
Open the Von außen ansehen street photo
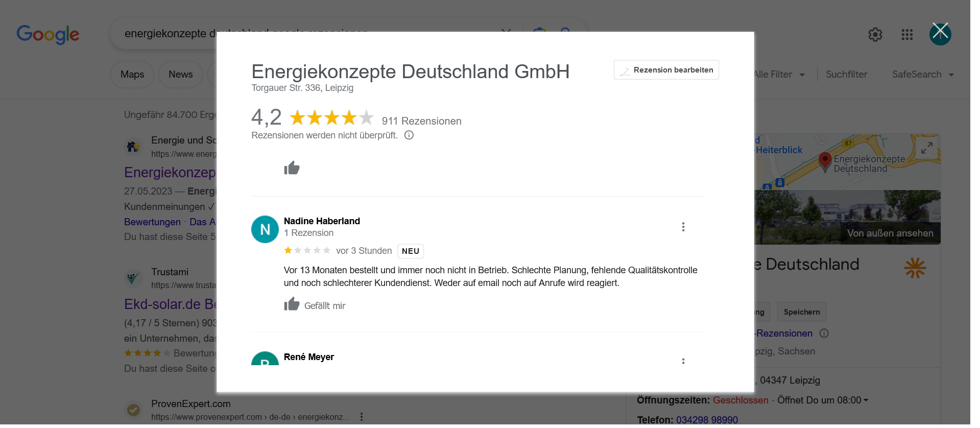[x=890, y=233]
